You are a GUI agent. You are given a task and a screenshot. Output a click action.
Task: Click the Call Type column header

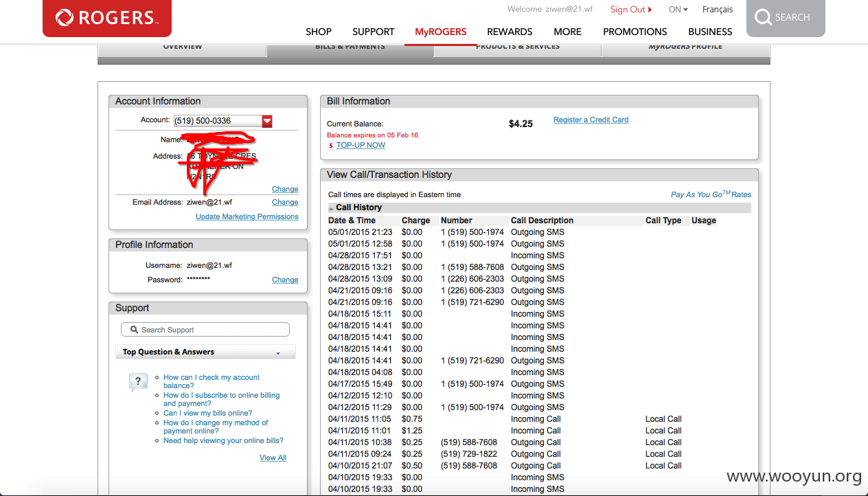pos(663,221)
